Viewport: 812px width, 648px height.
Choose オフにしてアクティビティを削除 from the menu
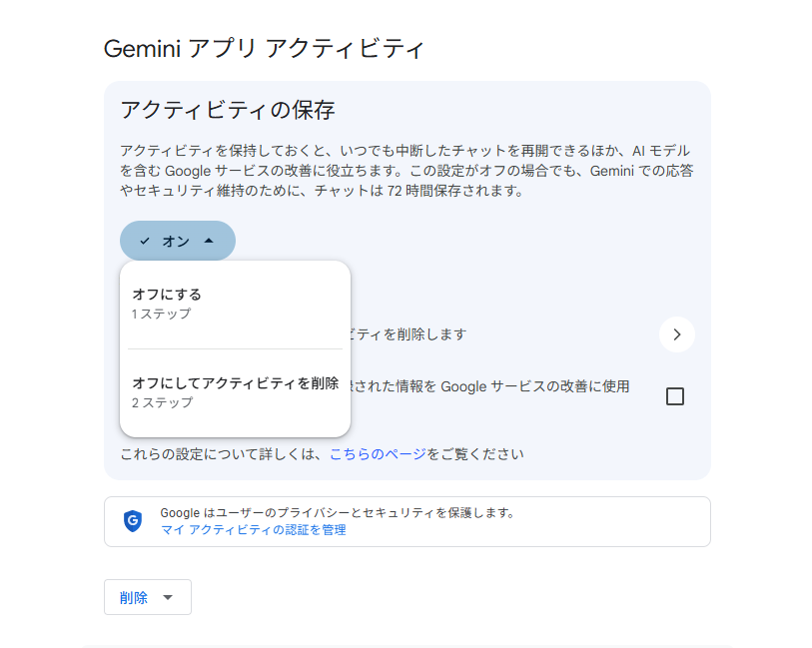235,382
